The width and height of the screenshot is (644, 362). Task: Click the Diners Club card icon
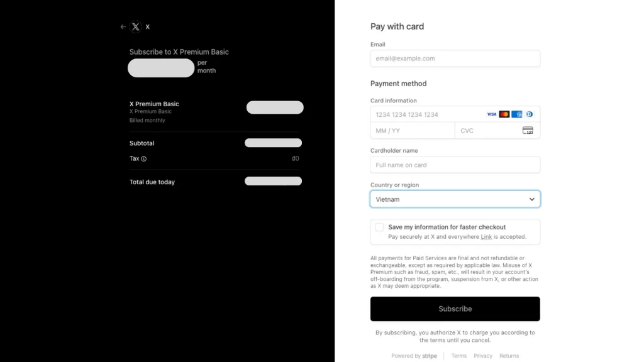529,114
